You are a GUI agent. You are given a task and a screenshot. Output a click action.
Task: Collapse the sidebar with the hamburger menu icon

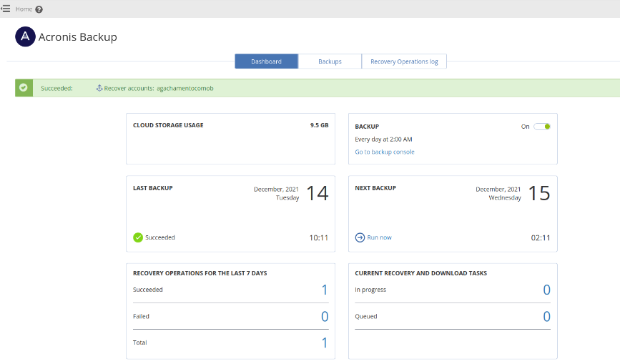pyautogui.click(x=6, y=9)
